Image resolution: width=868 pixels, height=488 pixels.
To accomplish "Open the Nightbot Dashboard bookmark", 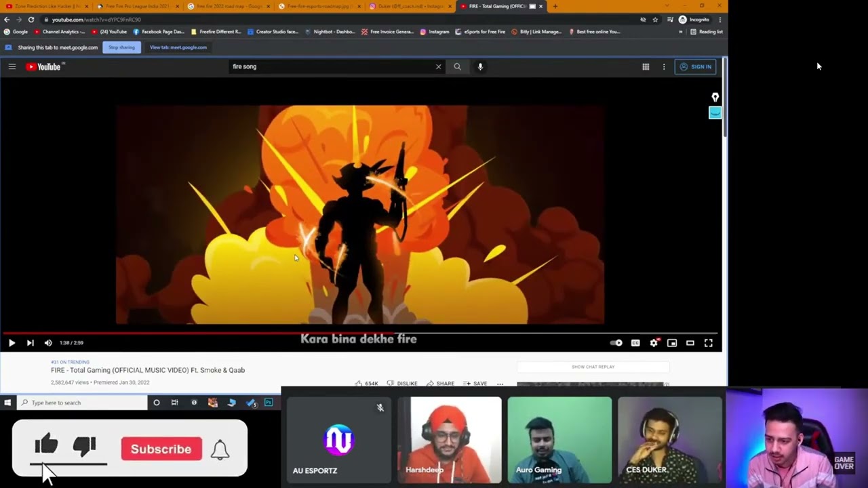I will click(x=330, y=32).
